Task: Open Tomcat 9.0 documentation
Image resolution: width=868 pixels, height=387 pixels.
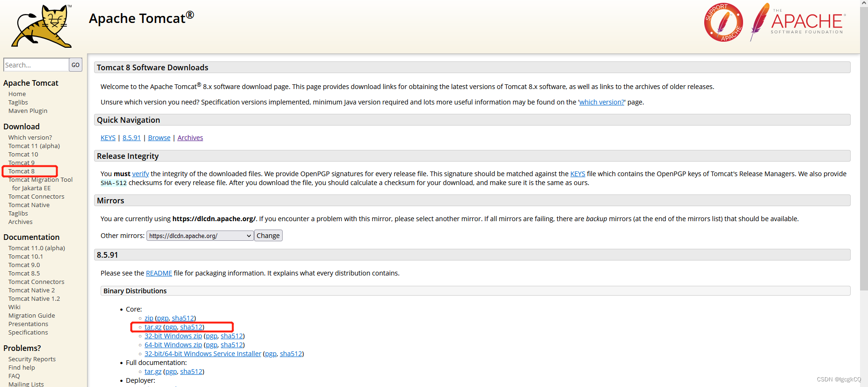Action: coord(24,265)
